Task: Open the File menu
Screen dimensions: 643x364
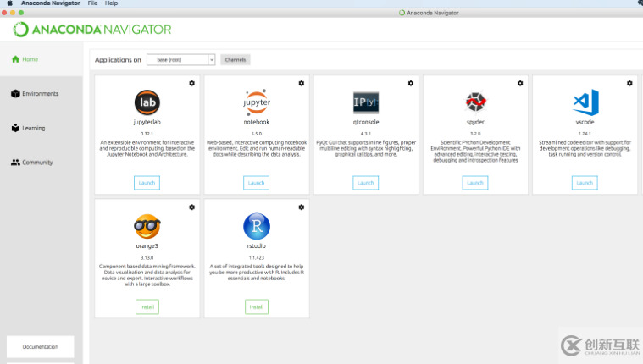Action: click(x=92, y=3)
